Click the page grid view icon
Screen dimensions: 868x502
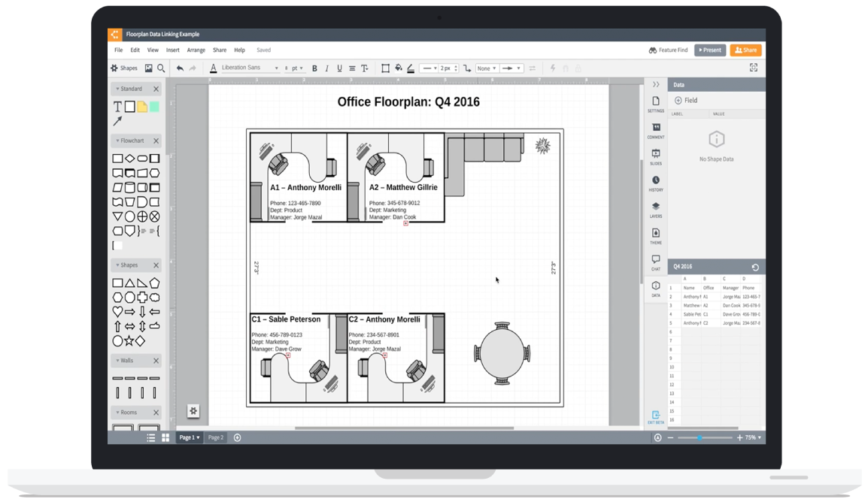(165, 438)
